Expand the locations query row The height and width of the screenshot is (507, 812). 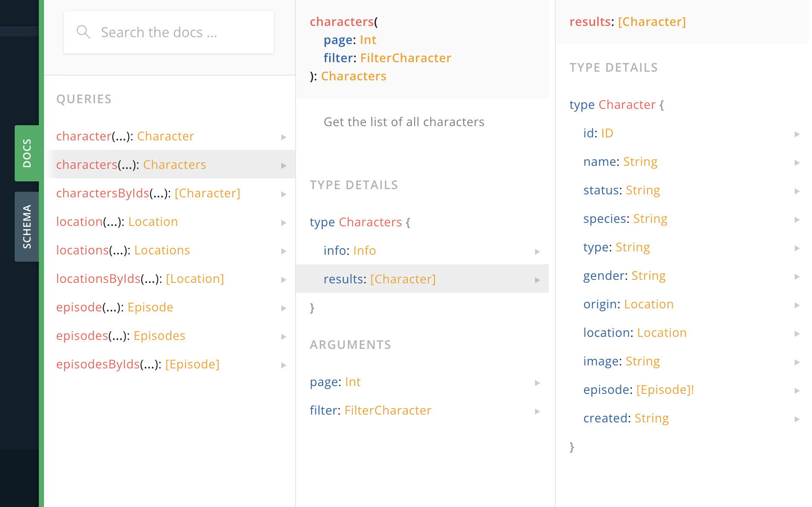(283, 251)
